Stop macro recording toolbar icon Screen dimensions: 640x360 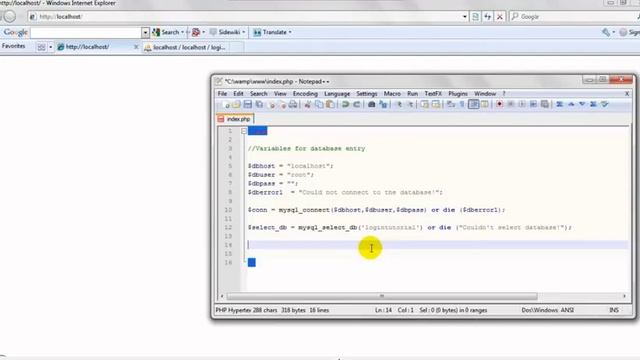point(511,104)
